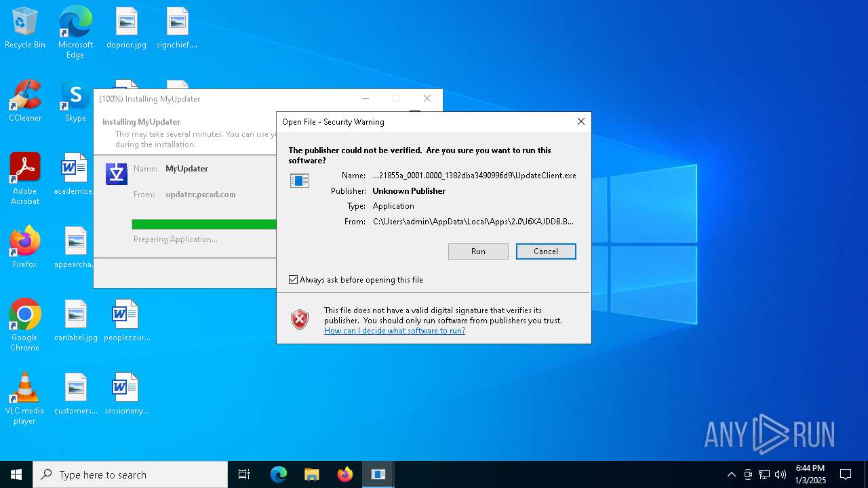Viewport: 868px width, 488px height.
Task: Click the green installation progress bar
Action: tap(204, 224)
